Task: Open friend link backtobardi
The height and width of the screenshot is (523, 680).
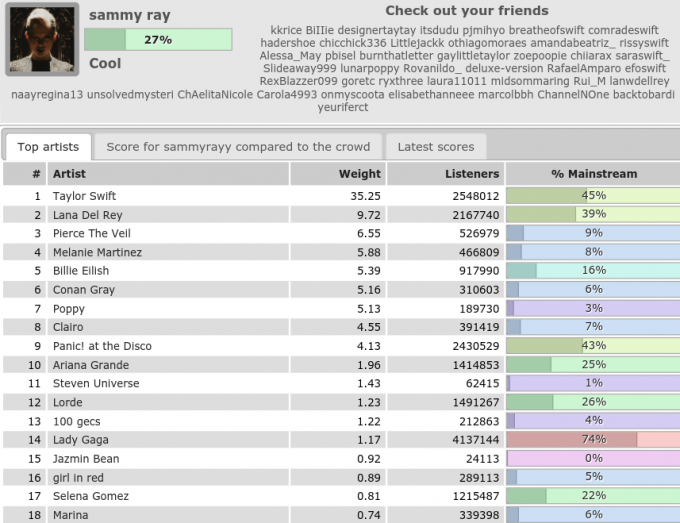Action: [644, 94]
